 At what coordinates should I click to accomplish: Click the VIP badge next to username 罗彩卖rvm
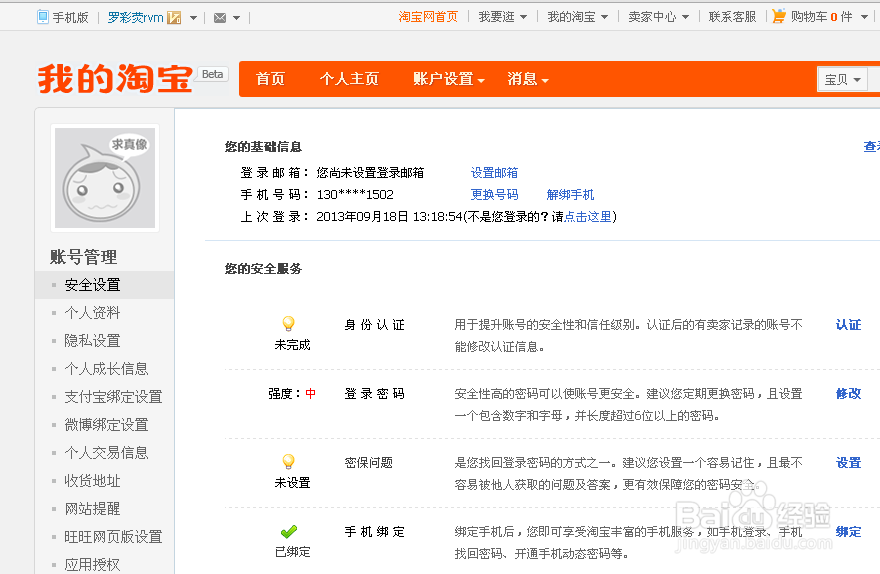[x=175, y=18]
